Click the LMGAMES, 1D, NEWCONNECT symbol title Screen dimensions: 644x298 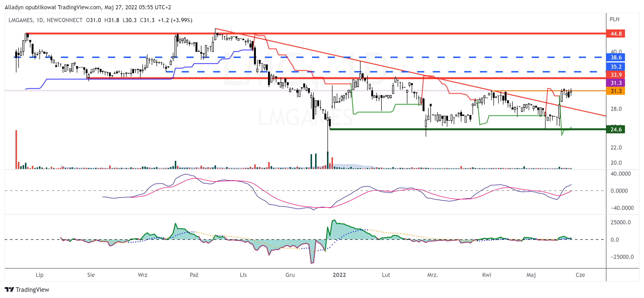[x=45, y=20]
